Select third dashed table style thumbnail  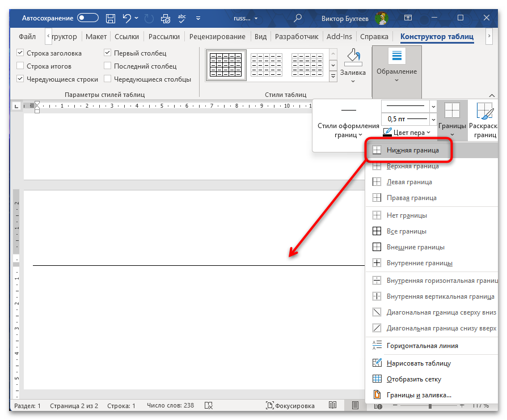pyautogui.click(x=307, y=65)
